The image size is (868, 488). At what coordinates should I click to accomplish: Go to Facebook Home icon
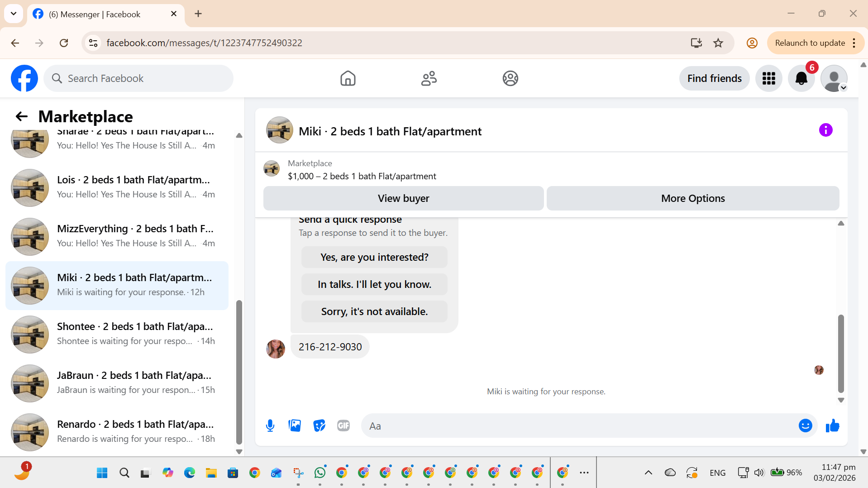[348, 78]
